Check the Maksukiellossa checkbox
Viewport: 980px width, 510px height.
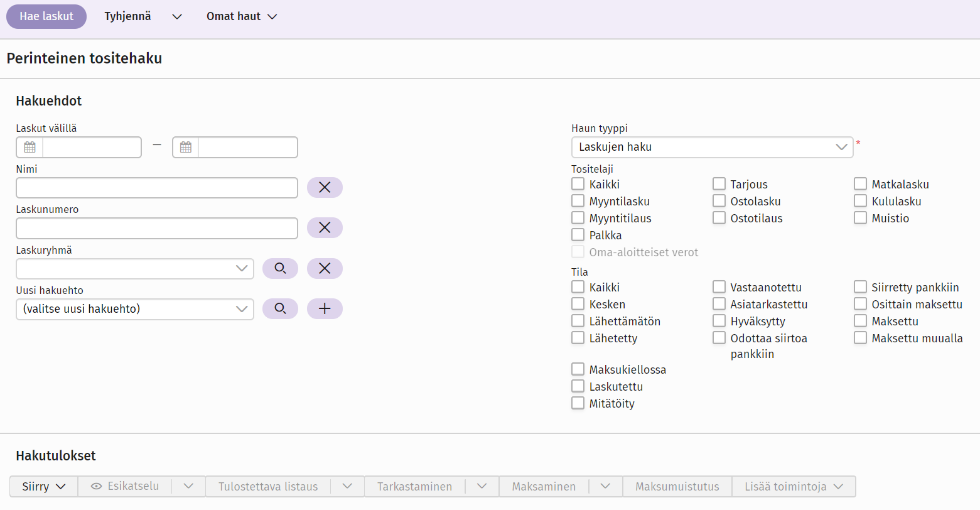pos(578,369)
